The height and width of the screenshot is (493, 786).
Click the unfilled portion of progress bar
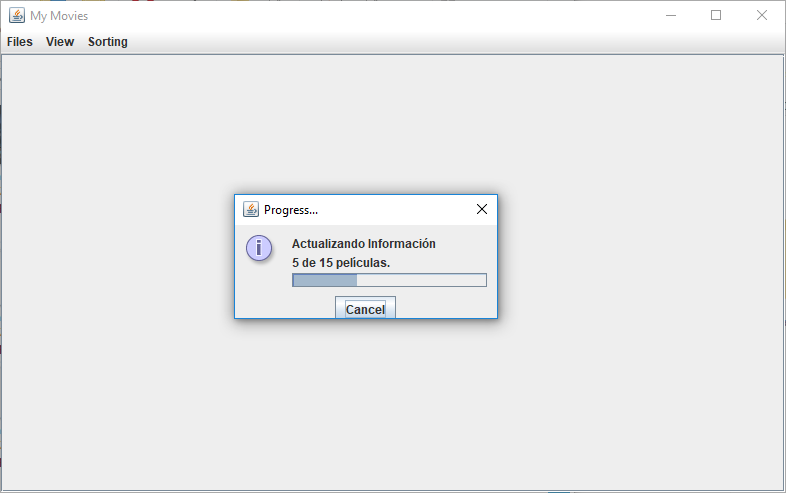(x=421, y=280)
